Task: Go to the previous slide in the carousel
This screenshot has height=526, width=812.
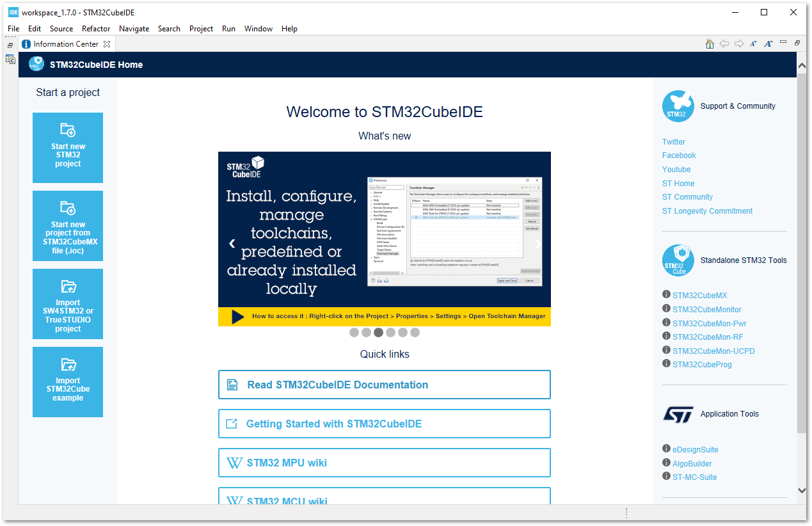Action: 232,243
